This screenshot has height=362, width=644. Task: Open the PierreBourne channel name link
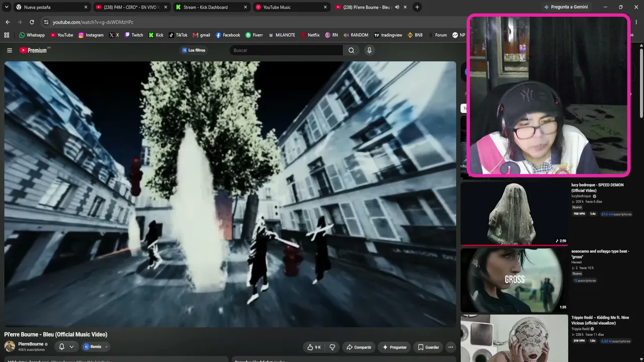pyautogui.click(x=31, y=344)
